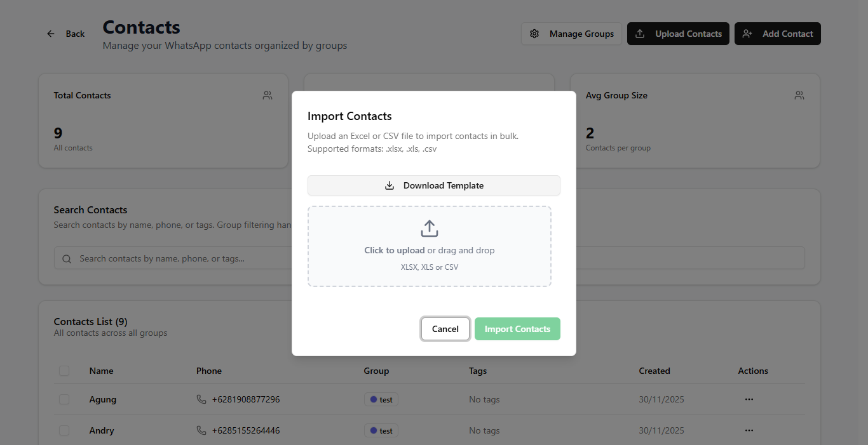Click the people icon on Total Contacts card

click(268, 95)
